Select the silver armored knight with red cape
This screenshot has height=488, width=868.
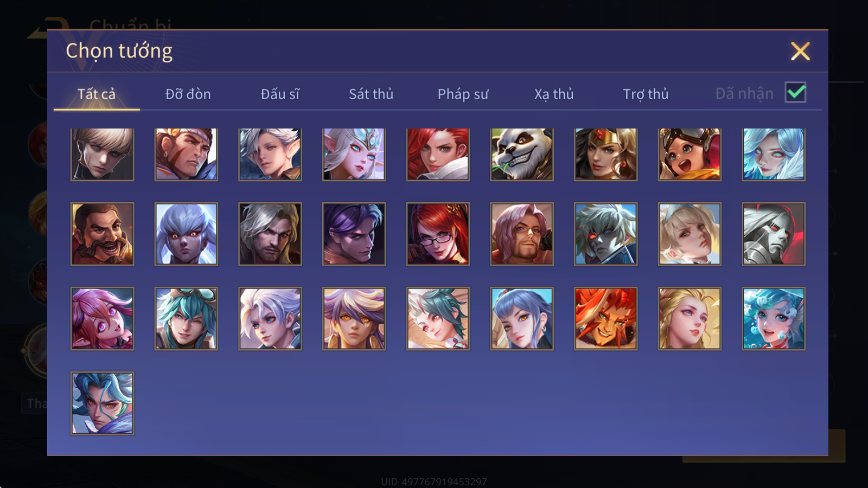point(774,234)
